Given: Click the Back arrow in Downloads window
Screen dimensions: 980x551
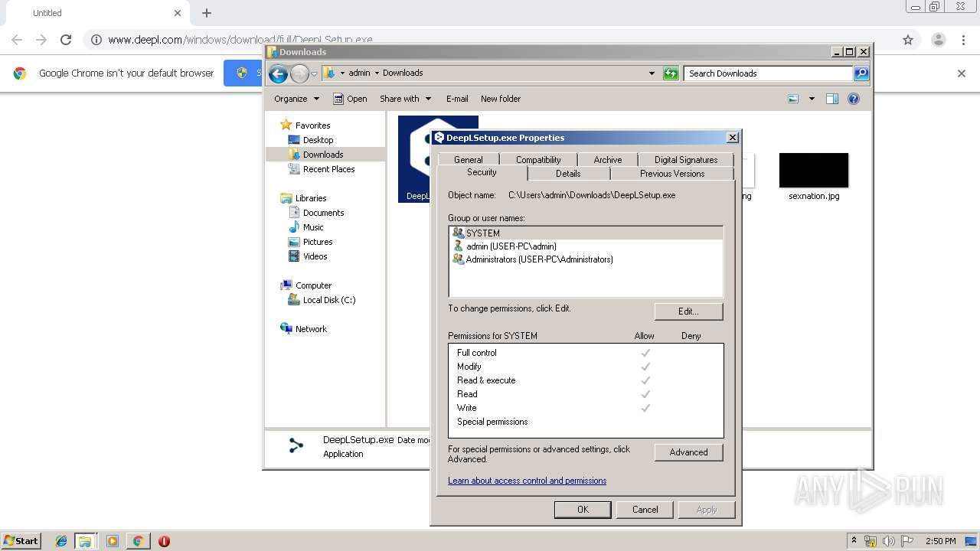Looking at the screenshot, I should 278,73.
